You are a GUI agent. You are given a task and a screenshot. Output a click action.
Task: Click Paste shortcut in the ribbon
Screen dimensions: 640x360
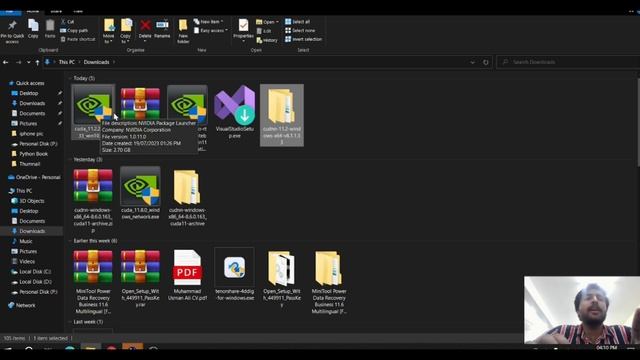(x=78, y=40)
